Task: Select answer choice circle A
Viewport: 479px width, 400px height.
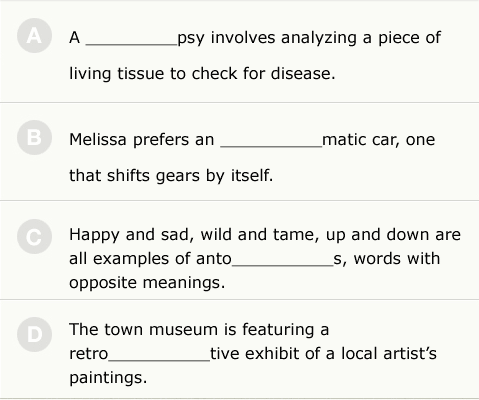Action: 34,36
